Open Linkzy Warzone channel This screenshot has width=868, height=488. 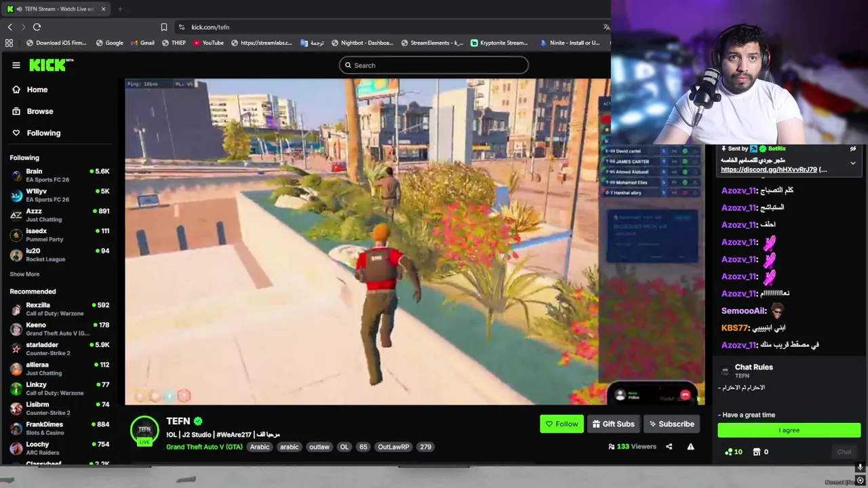point(60,388)
